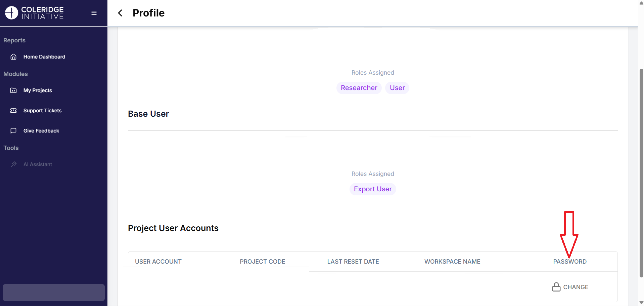This screenshot has width=644, height=306.
Task: Click the Researcher role badge
Action: (359, 88)
